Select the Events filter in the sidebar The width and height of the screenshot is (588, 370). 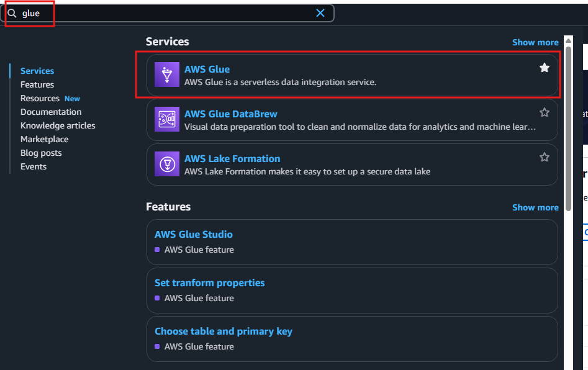pos(34,167)
